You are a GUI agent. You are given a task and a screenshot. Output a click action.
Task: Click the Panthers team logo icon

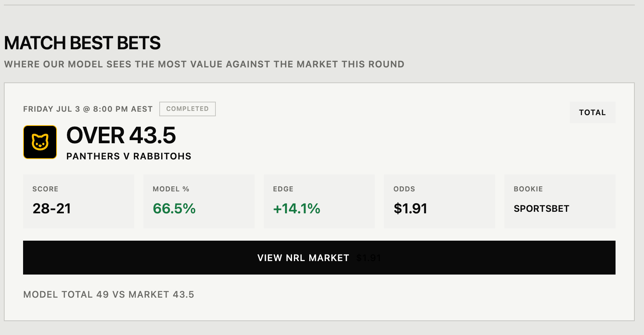(x=40, y=142)
